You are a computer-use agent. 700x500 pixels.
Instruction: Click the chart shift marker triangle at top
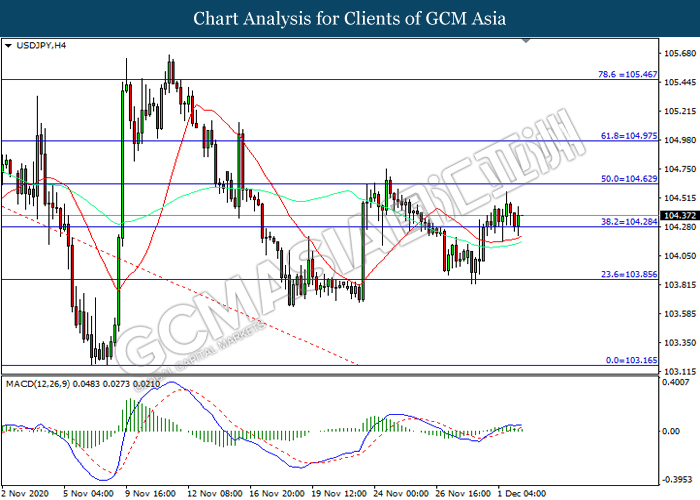point(526,41)
